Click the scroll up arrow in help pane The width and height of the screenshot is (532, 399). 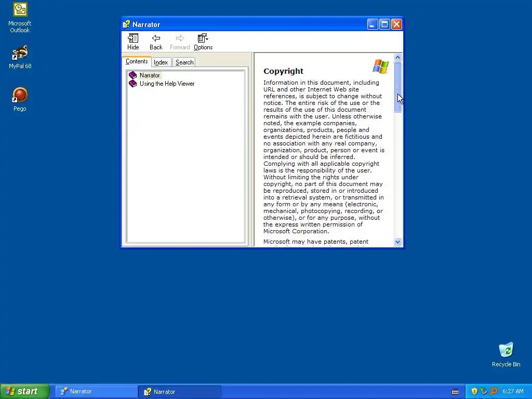[x=397, y=57]
